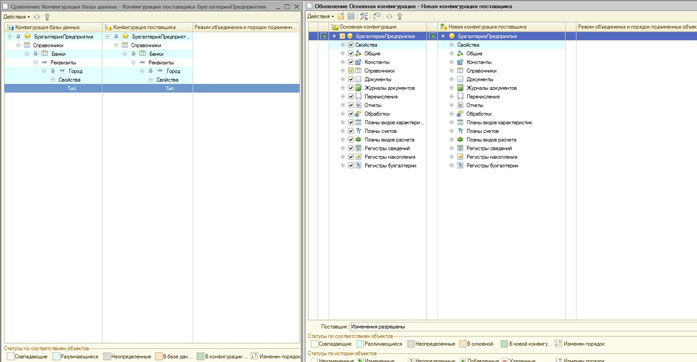Expand Регистры сведений node in Основная конфигурация
This screenshot has height=362, width=697.
(x=343, y=148)
